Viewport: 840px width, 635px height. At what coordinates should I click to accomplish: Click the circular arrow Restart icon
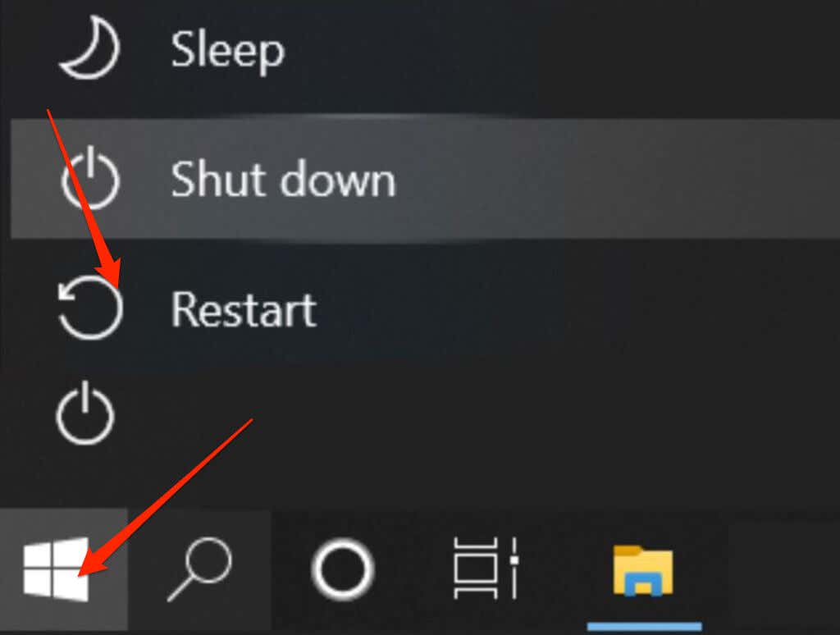point(90,308)
